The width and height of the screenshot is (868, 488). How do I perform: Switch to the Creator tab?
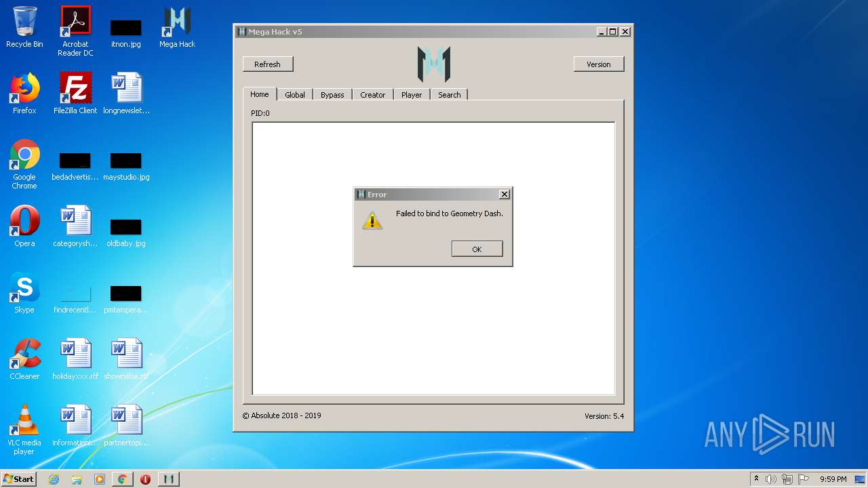(372, 95)
